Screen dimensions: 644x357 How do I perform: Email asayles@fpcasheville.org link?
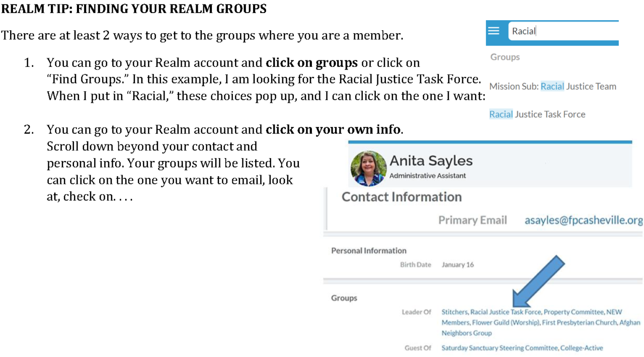pos(584,221)
